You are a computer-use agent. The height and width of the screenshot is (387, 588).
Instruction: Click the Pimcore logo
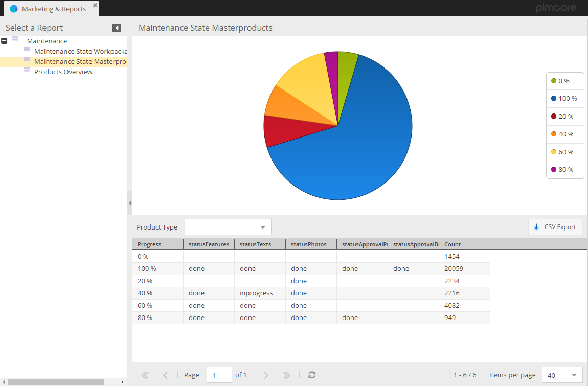tap(556, 8)
